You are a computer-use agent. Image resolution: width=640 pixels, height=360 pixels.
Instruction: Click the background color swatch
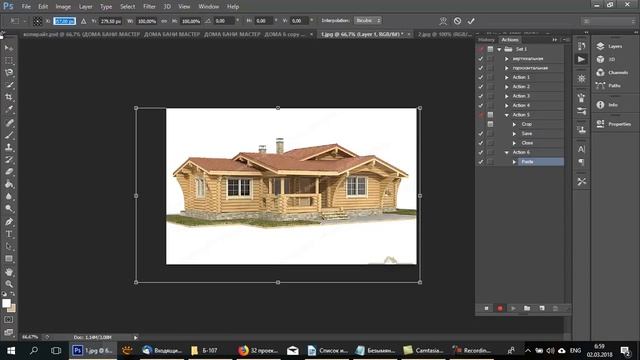coord(13,309)
